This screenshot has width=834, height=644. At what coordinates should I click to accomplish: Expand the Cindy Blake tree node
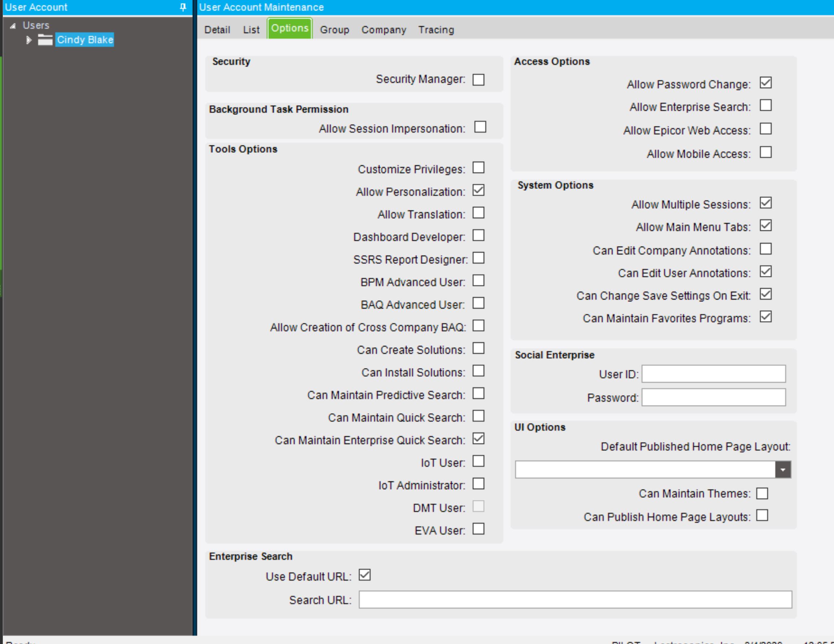point(29,40)
